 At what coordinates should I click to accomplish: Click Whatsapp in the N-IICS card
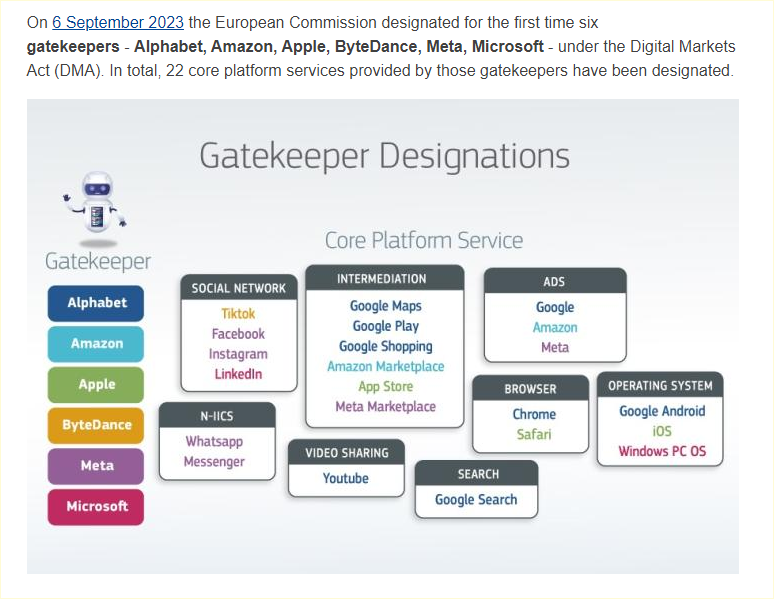pos(214,441)
